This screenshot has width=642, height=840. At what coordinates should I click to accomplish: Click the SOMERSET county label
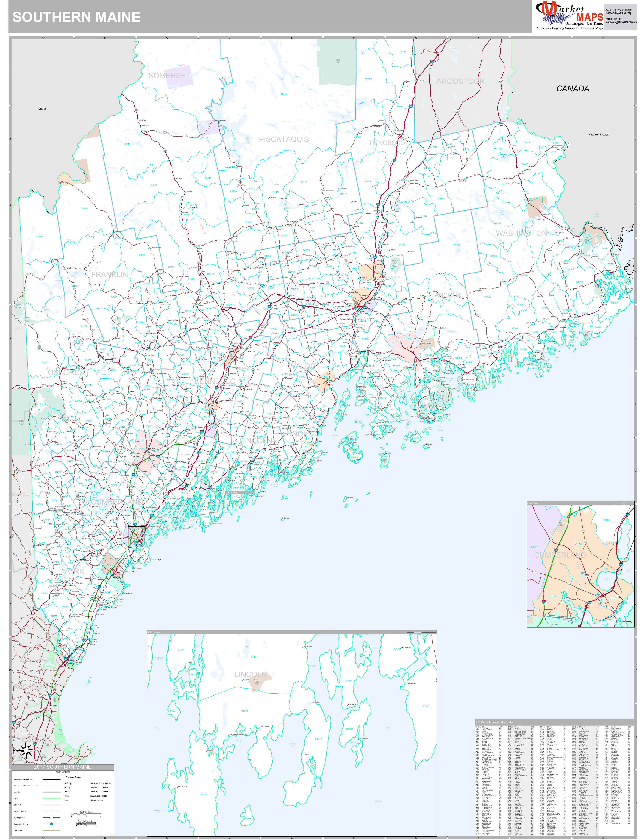click(169, 76)
